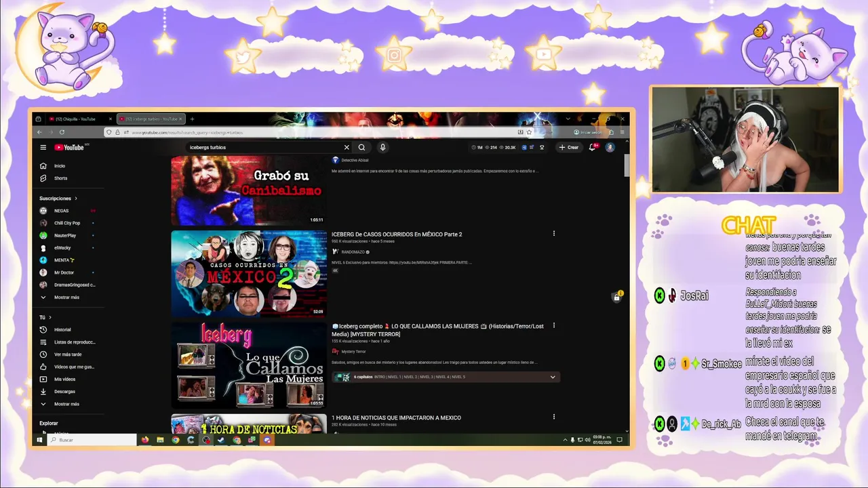Open more options for ICEBERG De CASOS OCURRIDOS video
Viewport: 868px width, 488px height.
point(554,234)
